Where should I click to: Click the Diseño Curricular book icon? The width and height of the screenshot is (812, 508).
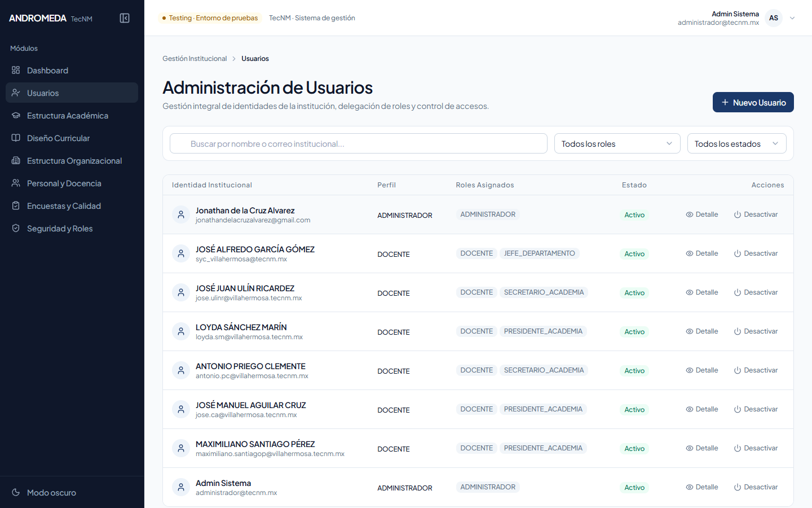click(x=16, y=138)
